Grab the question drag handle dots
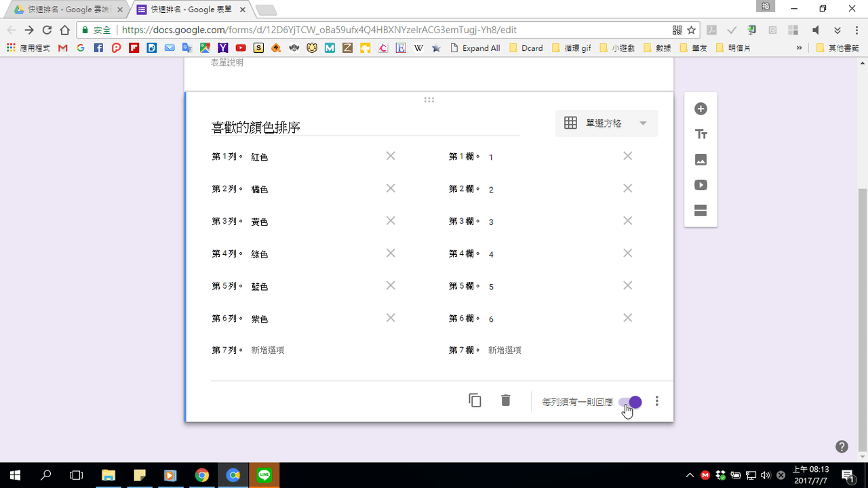The image size is (868, 488). coord(429,100)
